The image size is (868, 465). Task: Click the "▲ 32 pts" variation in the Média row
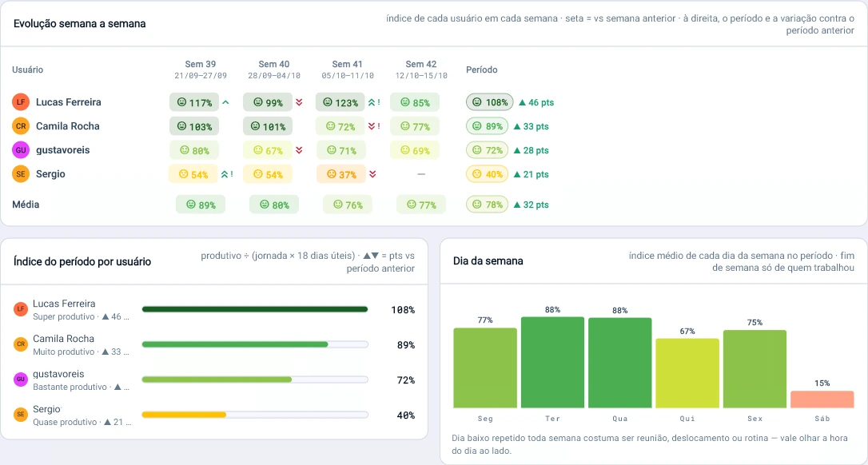coord(531,205)
